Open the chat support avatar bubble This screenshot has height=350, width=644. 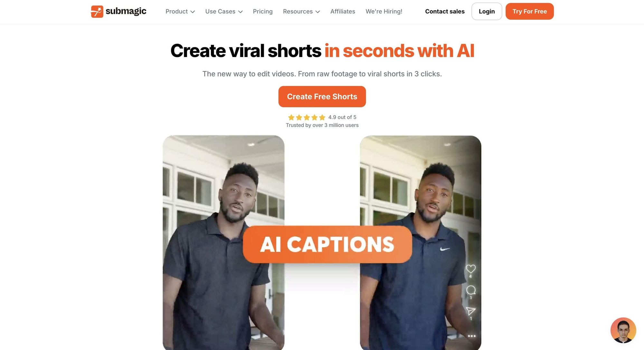pos(623,330)
